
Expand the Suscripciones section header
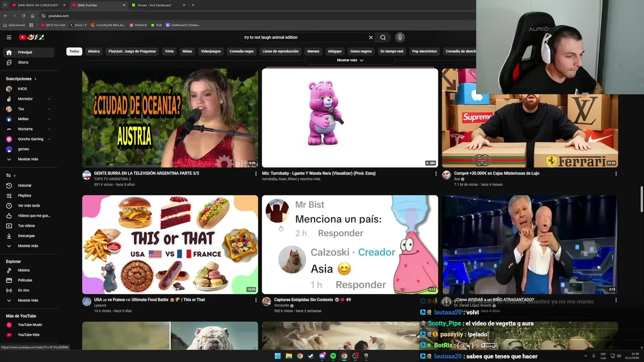[21, 79]
